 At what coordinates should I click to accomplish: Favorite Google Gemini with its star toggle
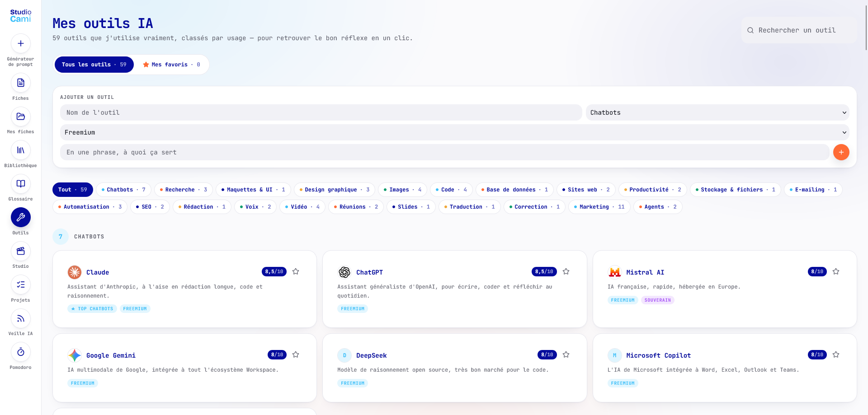point(296,354)
